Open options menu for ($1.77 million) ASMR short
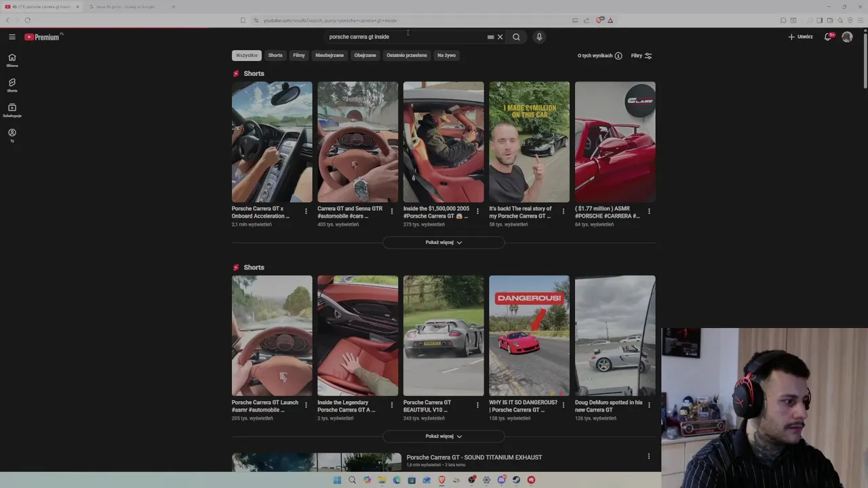Image resolution: width=868 pixels, height=488 pixels. (x=649, y=211)
